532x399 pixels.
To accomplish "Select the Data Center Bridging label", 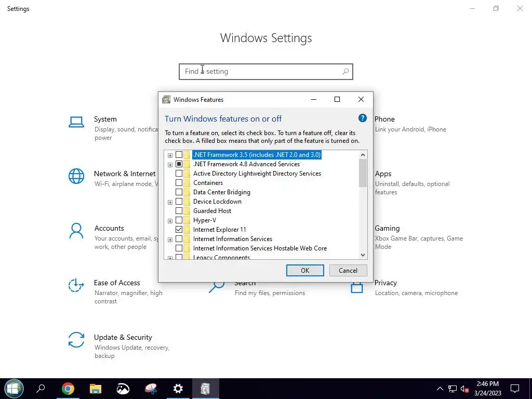I will coord(221,192).
